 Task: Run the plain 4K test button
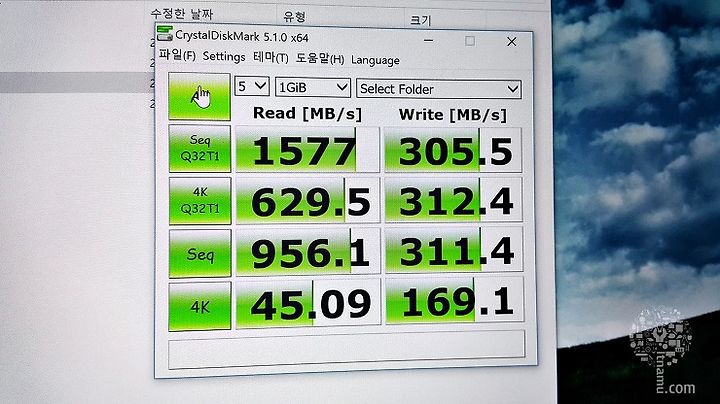(200, 307)
